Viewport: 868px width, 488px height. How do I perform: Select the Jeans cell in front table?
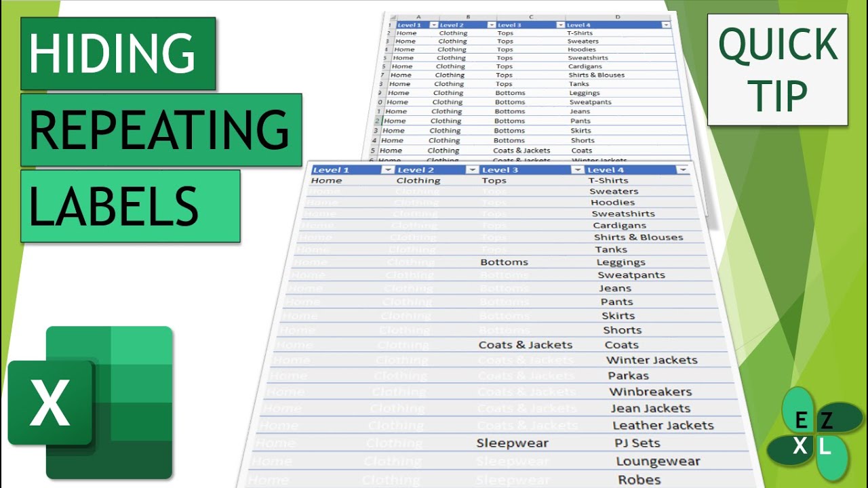coord(615,289)
